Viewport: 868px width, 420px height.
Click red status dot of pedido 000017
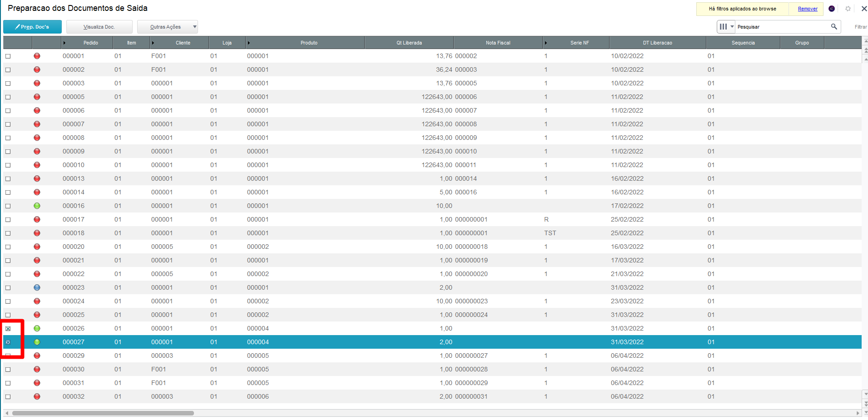[x=37, y=219]
